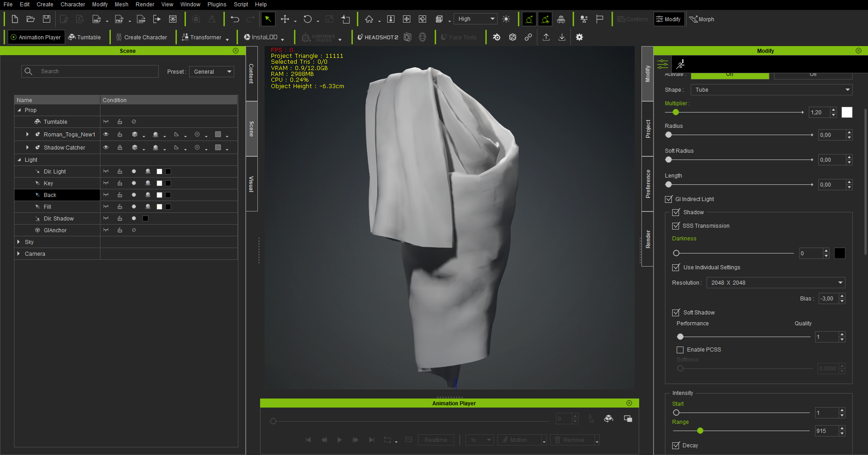Open the render quality High dropdown
Viewport: 868px width, 455px height.
click(x=475, y=19)
